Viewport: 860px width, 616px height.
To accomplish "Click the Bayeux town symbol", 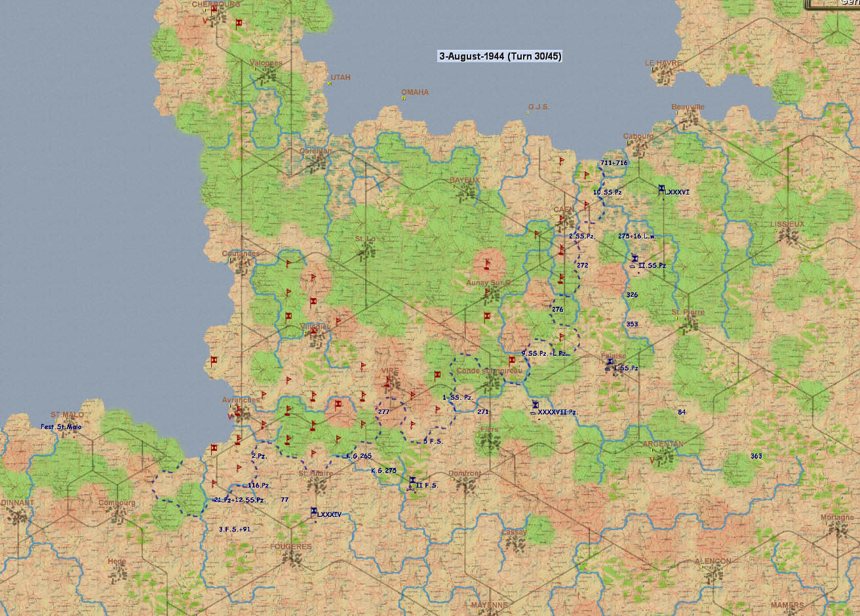I will tap(467, 191).
